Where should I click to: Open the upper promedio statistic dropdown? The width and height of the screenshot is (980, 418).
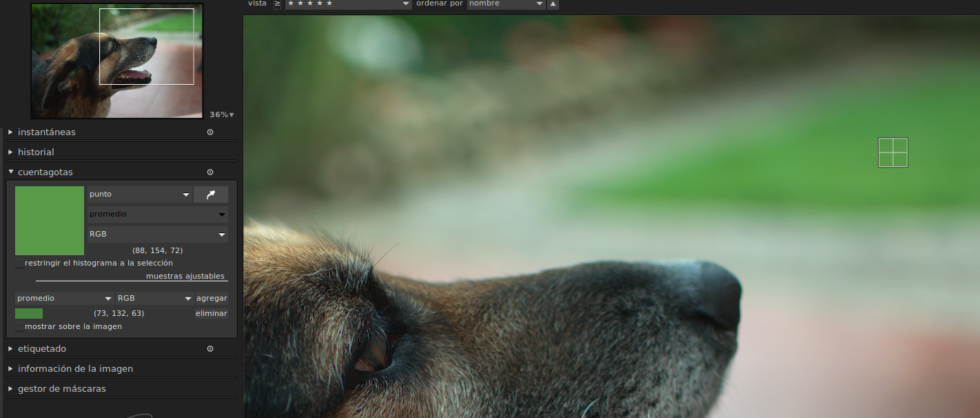click(157, 215)
